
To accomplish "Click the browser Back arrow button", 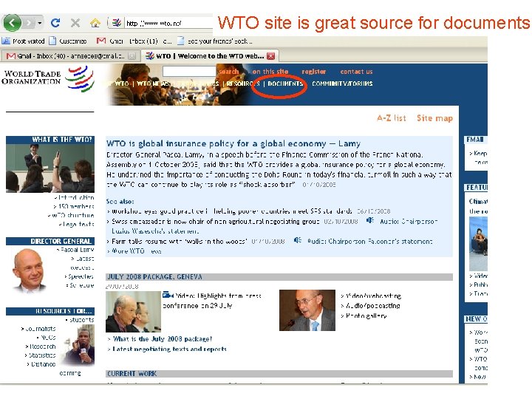I will pos(13,23).
